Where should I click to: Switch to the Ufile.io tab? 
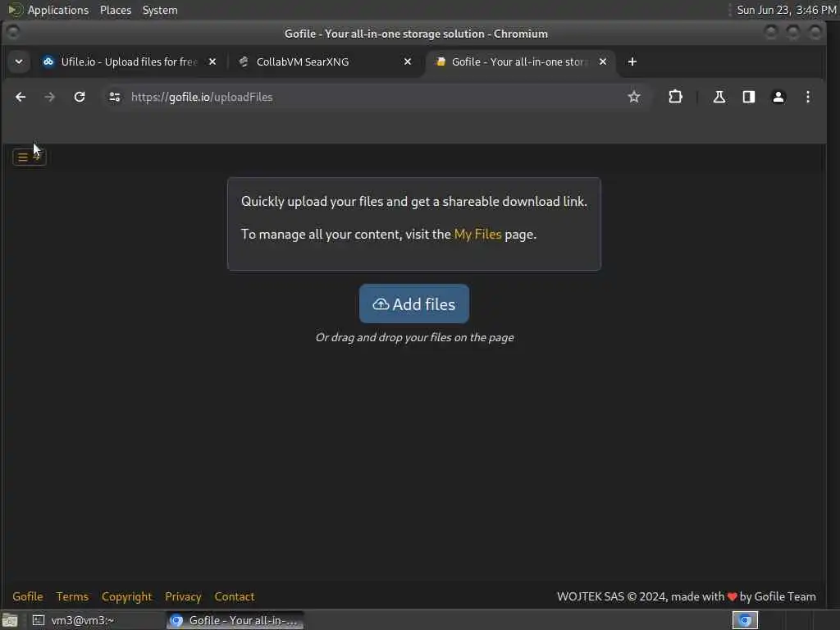129,62
